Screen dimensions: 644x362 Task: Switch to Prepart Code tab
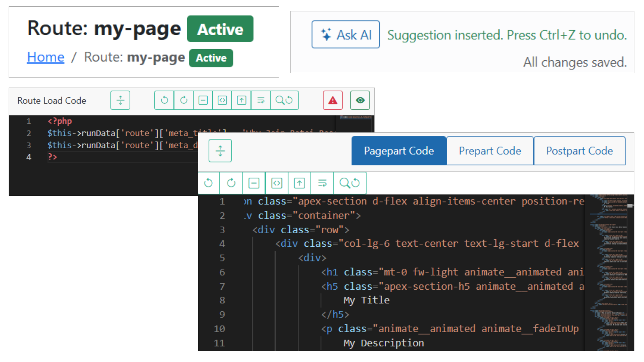point(490,151)
